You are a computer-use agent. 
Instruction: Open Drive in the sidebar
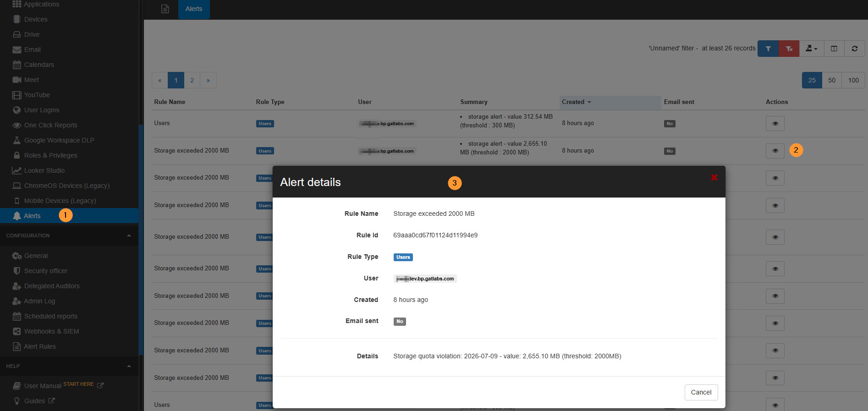[32, 34]
